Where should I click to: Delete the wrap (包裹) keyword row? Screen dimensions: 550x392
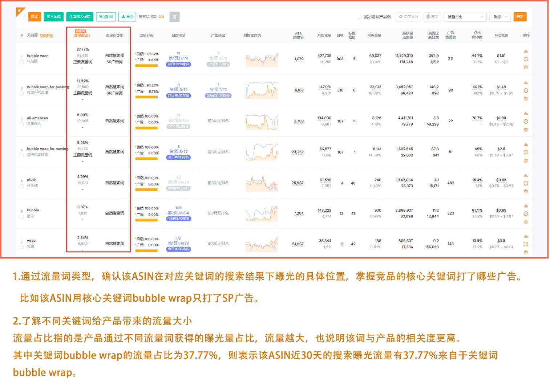(526, 252)
